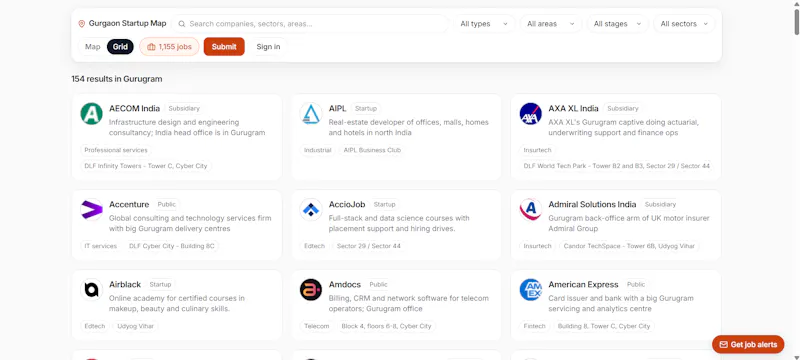Image resolution: width=800 pixels, height=360 pixels.
Task: Click the Building 8, Tower C tag
Action: coord(604,326)
